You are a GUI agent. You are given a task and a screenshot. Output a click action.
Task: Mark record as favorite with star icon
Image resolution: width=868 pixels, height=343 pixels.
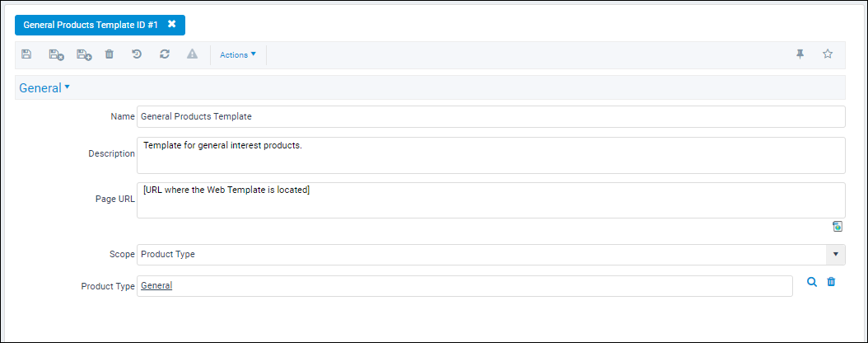coord(828,54)
